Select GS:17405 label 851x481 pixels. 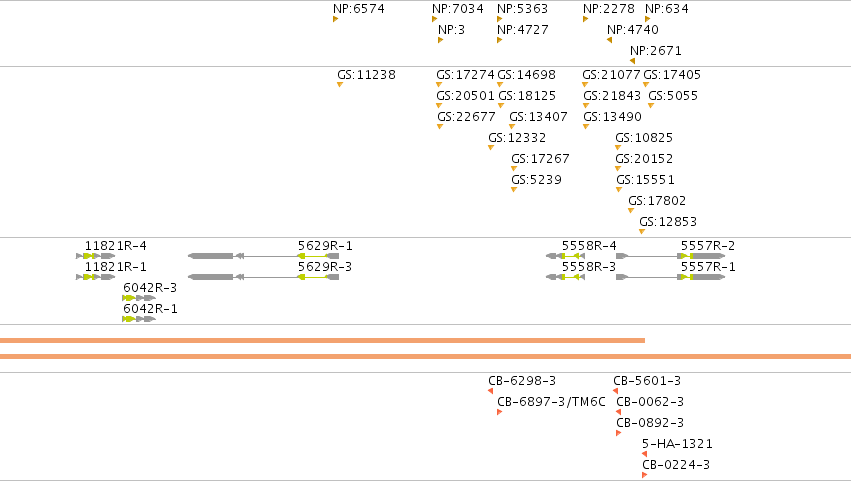(x=672, y=75)
